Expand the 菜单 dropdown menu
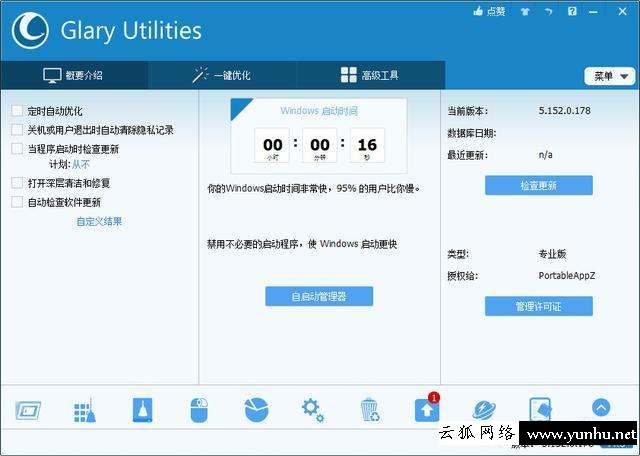The height and width of the screenshot is (456, 640). [610, 76]
